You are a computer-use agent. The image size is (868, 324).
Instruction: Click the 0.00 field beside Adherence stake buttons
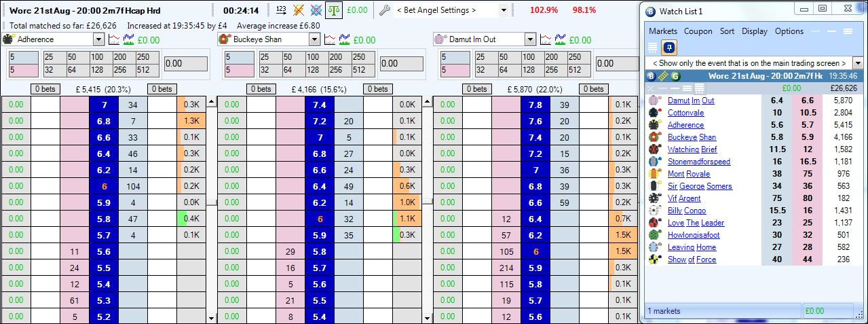pos(185,63)
